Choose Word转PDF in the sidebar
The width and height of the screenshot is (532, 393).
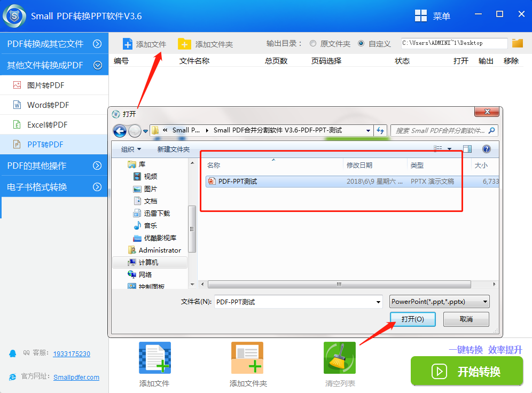click(x=54, y=105)
